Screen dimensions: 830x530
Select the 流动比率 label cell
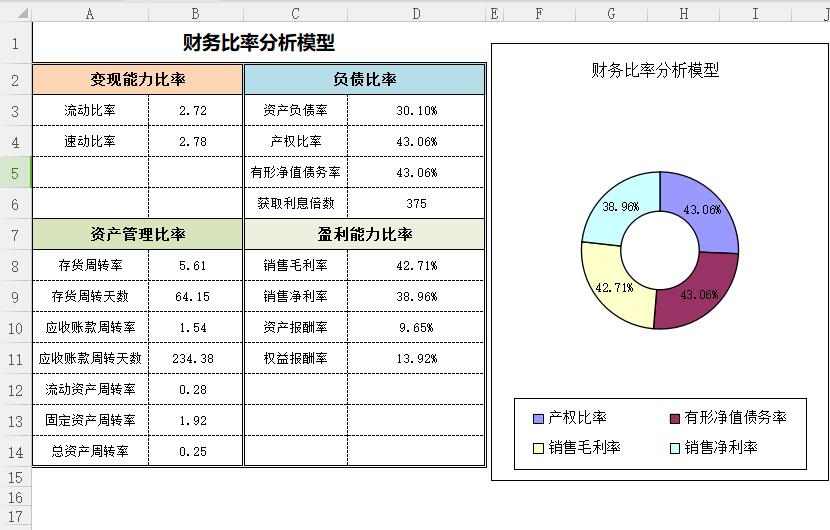tap(90, 111)
